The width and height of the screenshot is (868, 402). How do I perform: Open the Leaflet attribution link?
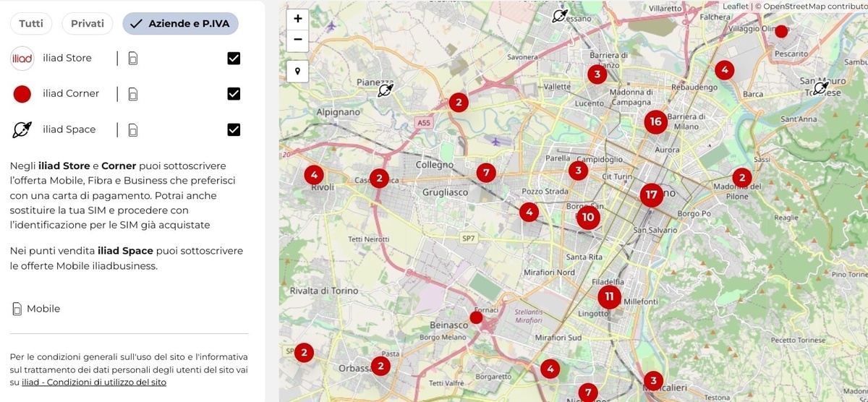736,6
